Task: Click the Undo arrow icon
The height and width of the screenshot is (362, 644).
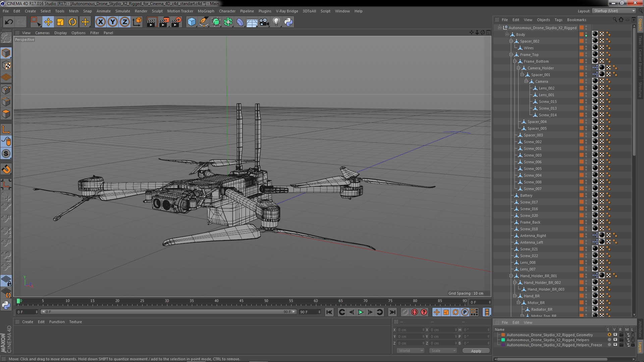Action: pos(9,22)
